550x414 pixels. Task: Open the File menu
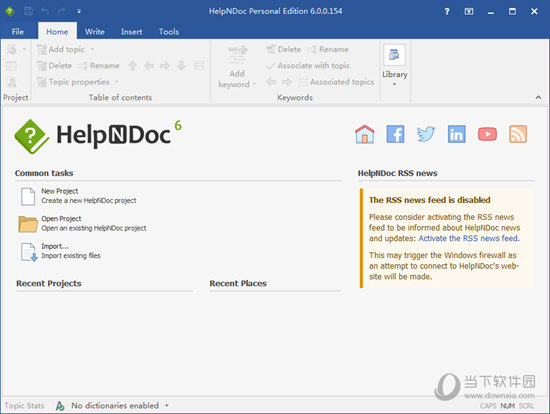18,32
